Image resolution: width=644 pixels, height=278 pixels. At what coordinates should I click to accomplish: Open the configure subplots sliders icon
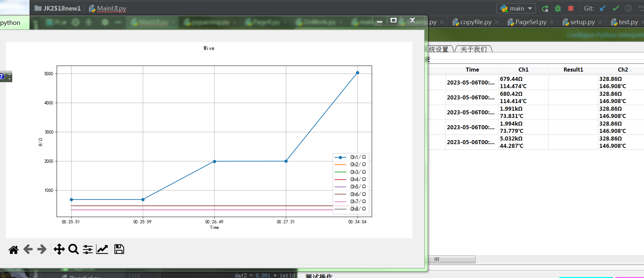point(88,249)
